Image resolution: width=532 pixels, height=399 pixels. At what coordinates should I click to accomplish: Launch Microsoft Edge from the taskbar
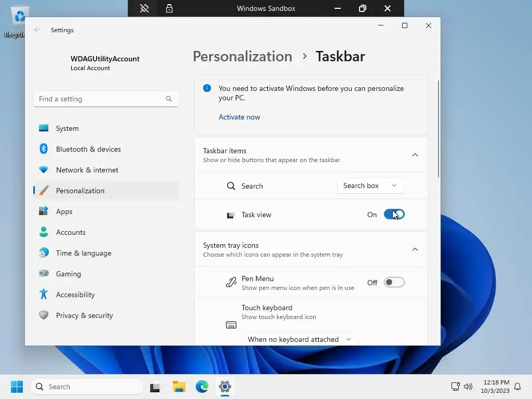pos(202,387)
